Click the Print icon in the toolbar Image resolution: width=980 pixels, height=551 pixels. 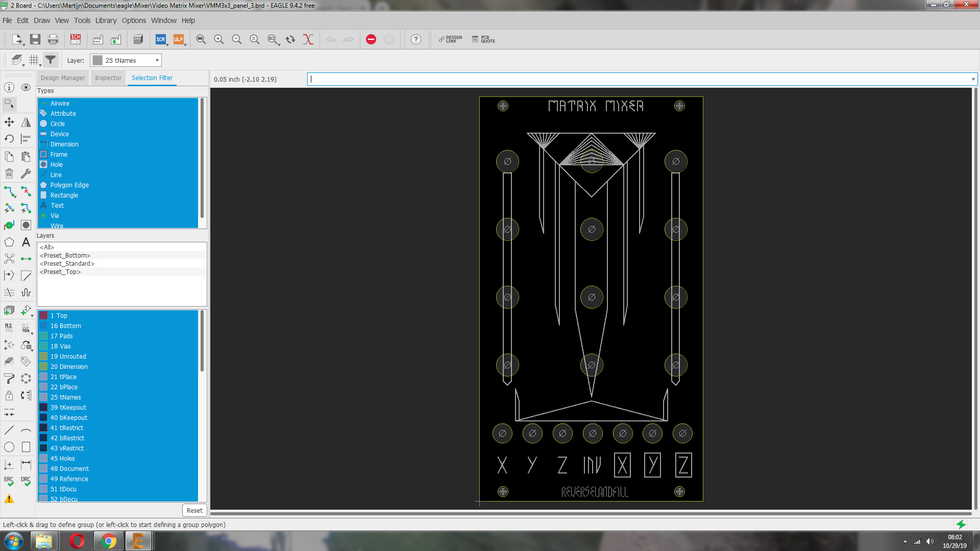click(x=53, y=39)
